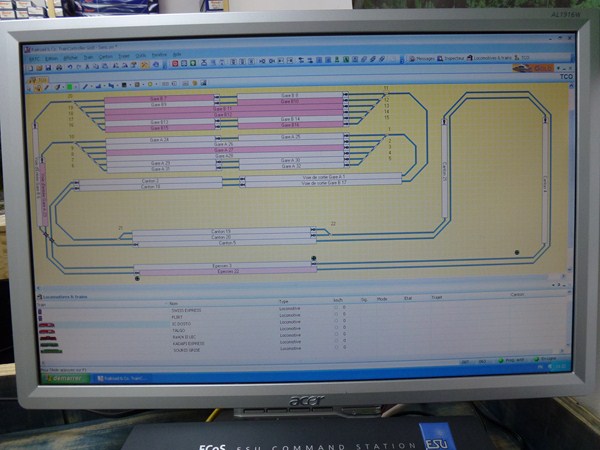Select IC DOSTO in the train list
Screen dimensions: 600x450
(181, 324)
